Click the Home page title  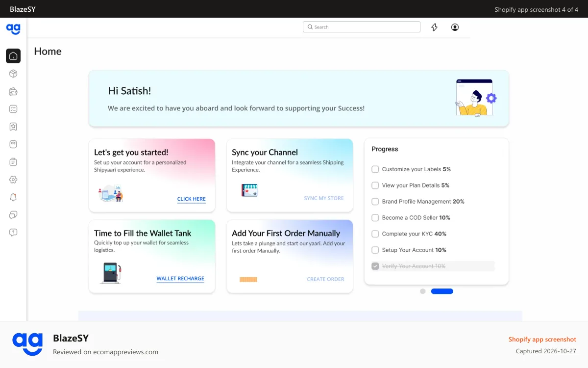[48, 52]
